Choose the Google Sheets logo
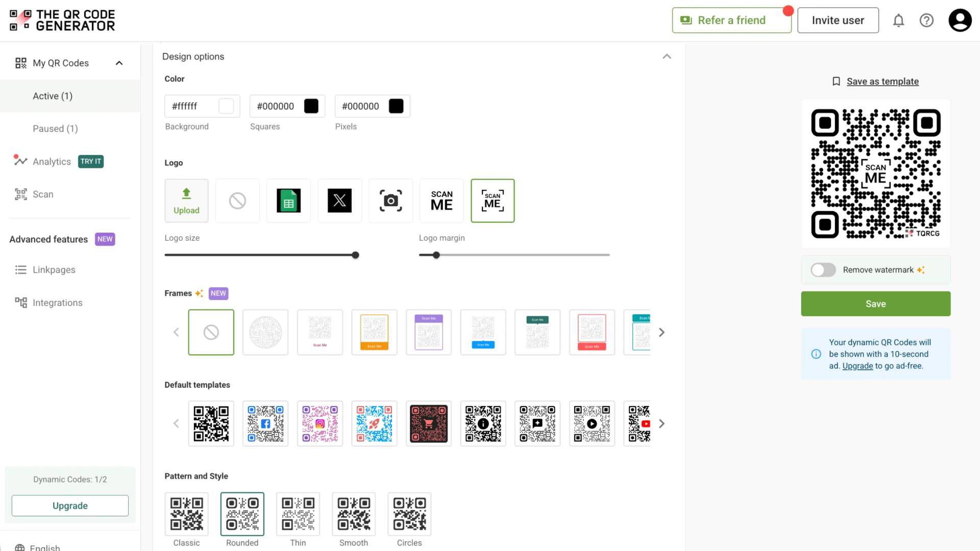This screenshot has width=980, height=551. pyautogui.click(x=288, y=201)
